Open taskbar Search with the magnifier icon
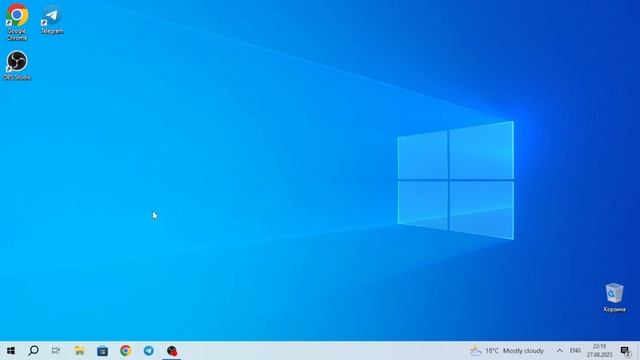Viewport: 640px width, 360px height. (x=33, y=351)
